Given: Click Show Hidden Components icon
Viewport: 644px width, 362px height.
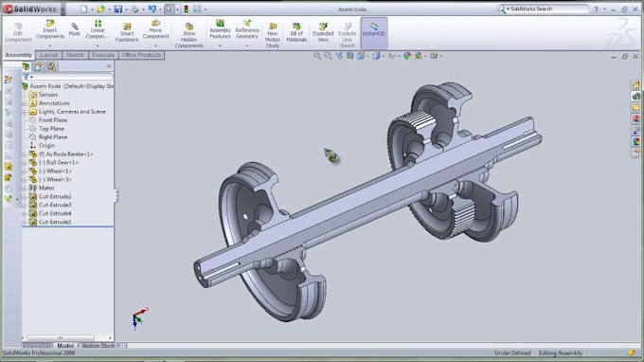Looking at the screenshot, I should [188, 35].
